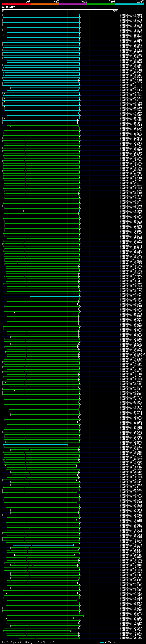Select hit label UniRef100_C5KPP8
Screen dimensions: 146x644
coord(131,464)
